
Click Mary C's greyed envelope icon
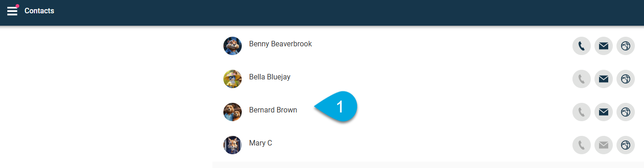point(604,145)
